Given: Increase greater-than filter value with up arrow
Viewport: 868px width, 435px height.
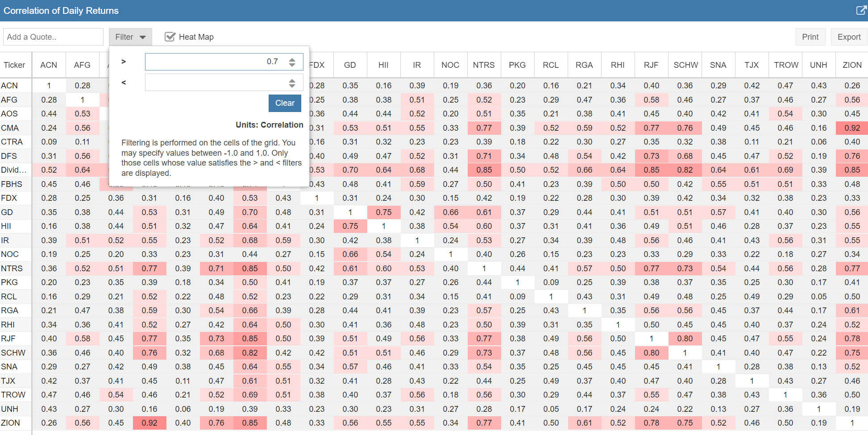Looking at the screenshot, I should (292, 59).
